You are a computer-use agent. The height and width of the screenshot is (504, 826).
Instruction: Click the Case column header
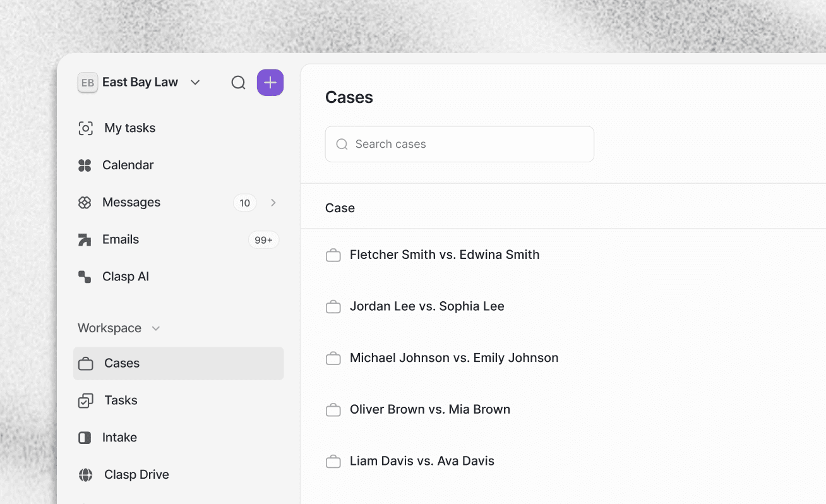pyautogui.click(x=340, y=208)
